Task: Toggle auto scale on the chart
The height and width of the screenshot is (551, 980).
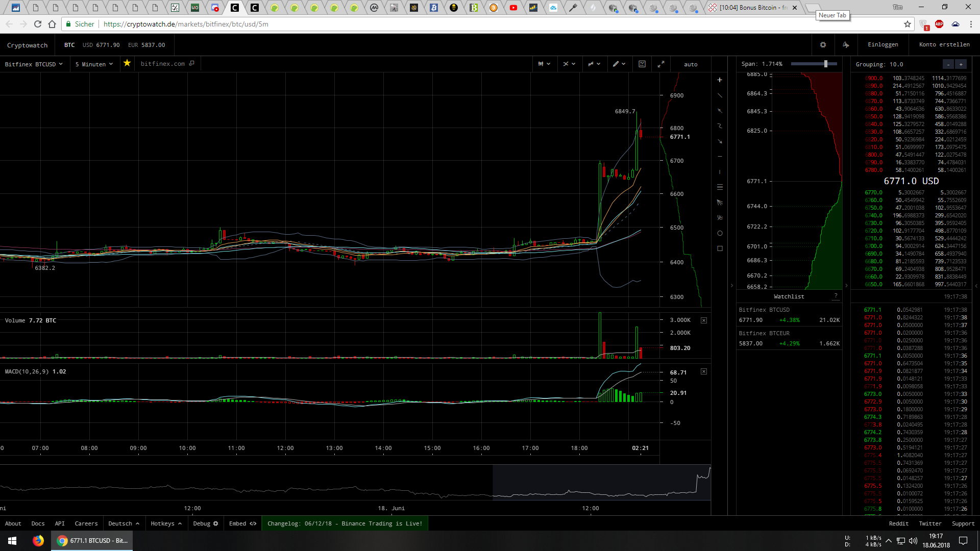Action: tap(690, 64)
